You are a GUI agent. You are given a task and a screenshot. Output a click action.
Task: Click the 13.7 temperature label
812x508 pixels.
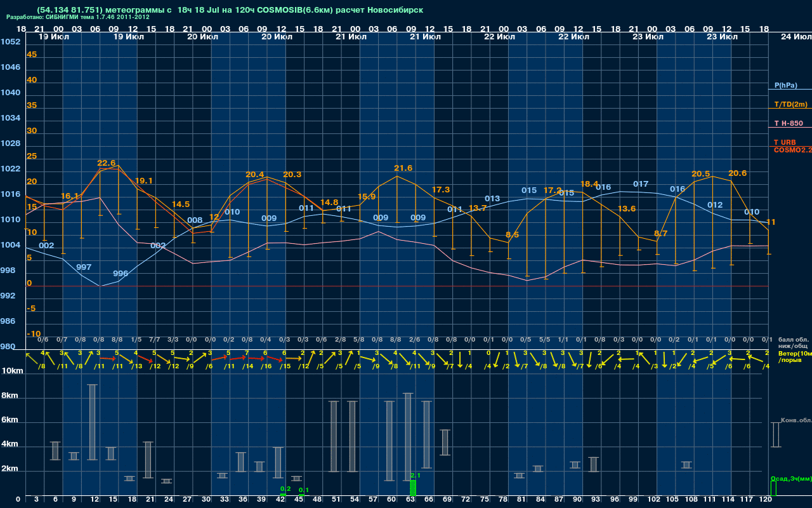coord(478,208)
